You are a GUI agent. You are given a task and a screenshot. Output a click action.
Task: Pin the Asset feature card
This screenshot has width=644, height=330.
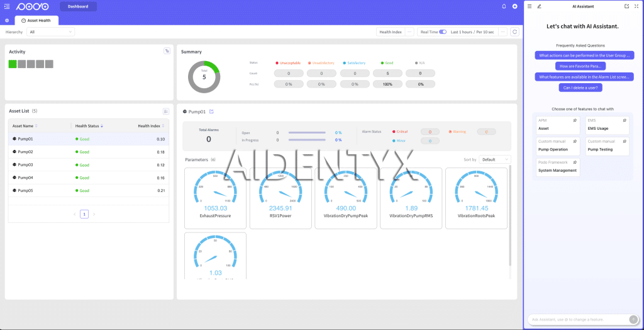coord(575,120)
